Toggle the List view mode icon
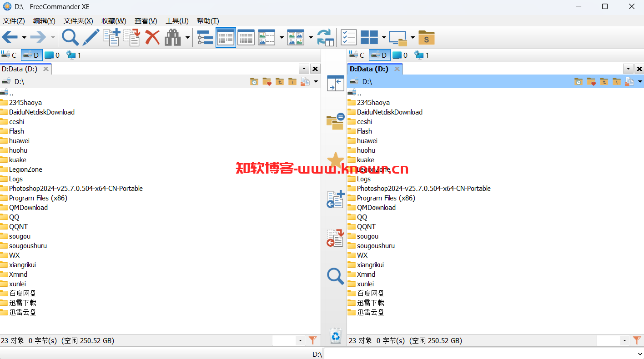Screen dimensions: 644x359 click(246, 37)
